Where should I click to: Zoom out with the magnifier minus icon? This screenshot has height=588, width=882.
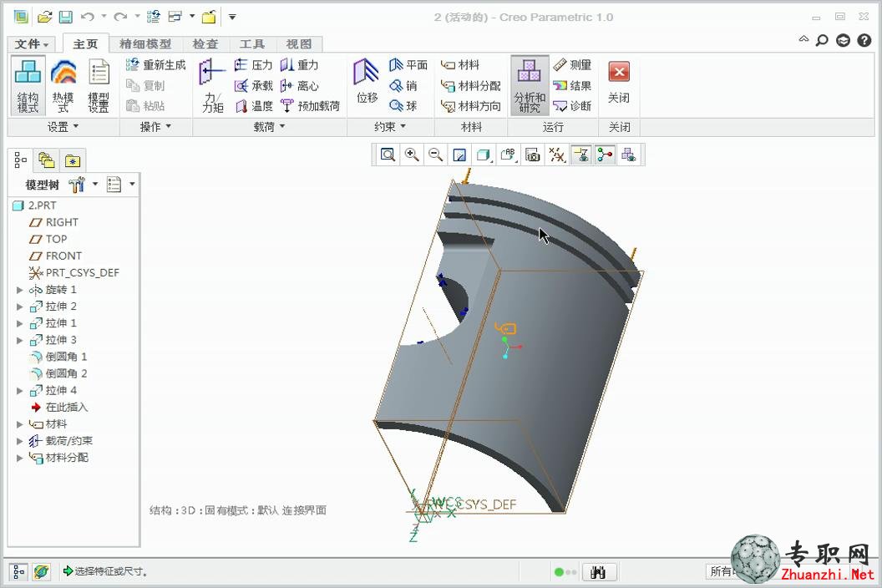[435, 155]
